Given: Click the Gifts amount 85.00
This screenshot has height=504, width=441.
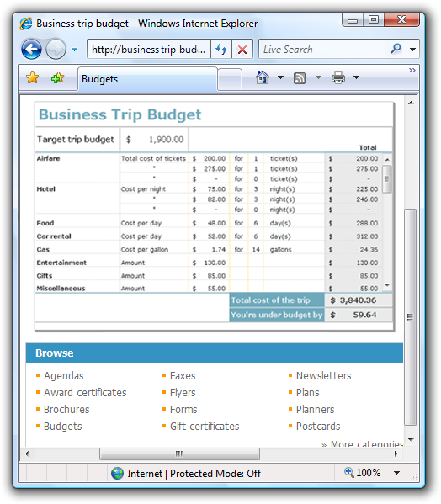Looking at the screenshot, I should 216,276.
